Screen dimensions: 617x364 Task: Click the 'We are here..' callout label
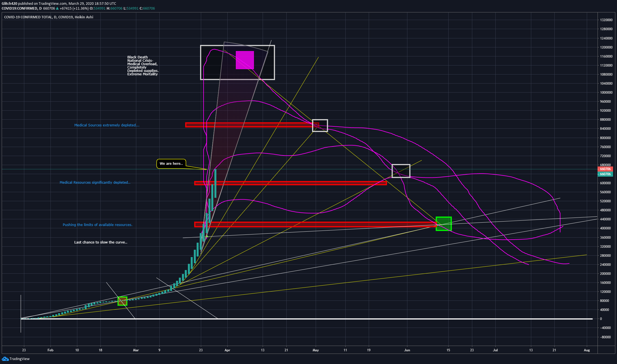pyautogui.click(x=171, y=164)
